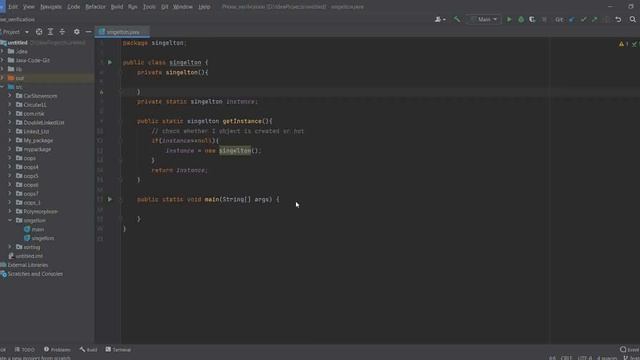Open the user account icon in toolbar
The width and height of the screenshot is (640, 360).
[x=440, y=19]
